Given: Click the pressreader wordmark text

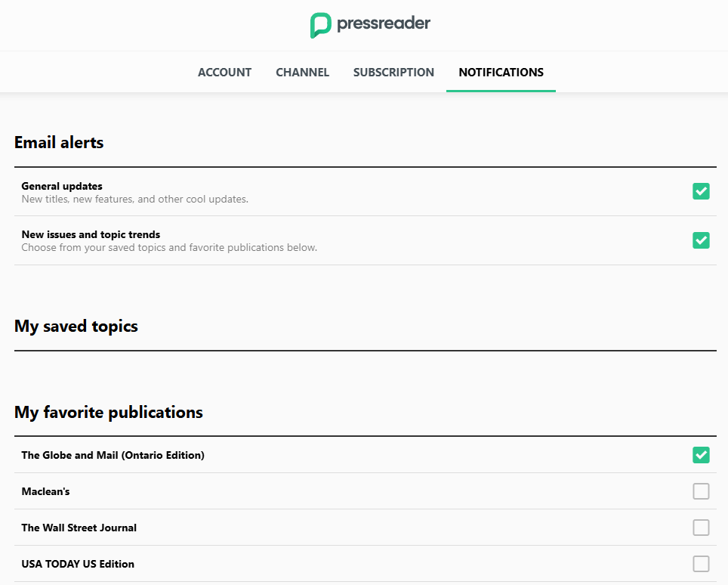Looking at the screenshot, I should pos(384,23).
